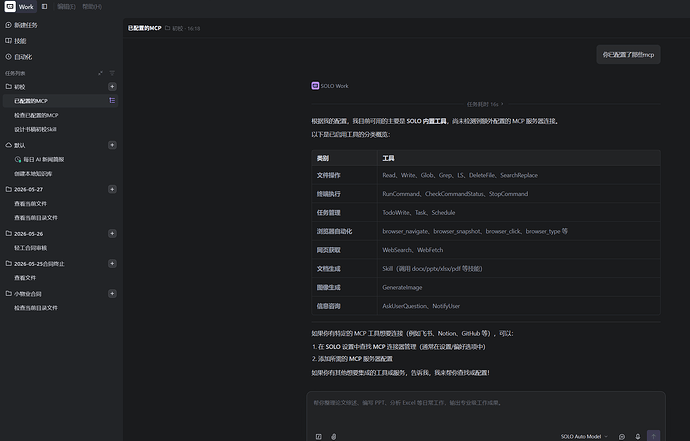Click the send arrow button
Image resolution: width=690 pixels, height=441 pixels.
653,436
